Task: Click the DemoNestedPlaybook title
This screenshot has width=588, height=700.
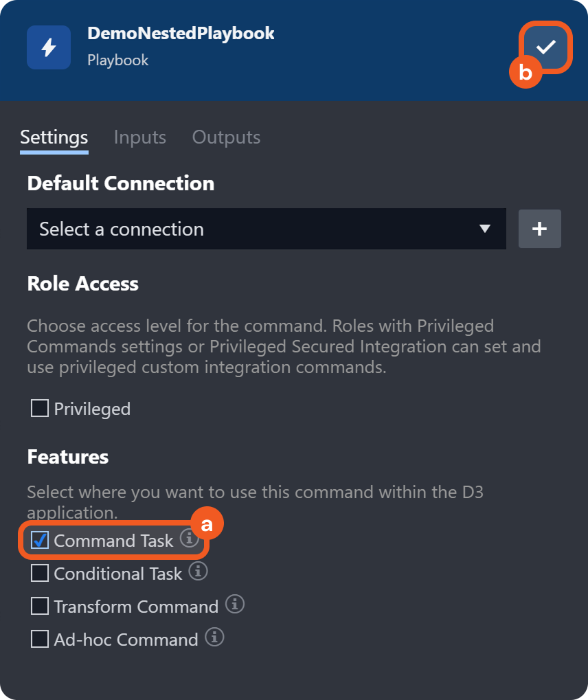Action: tap(181, 33)
